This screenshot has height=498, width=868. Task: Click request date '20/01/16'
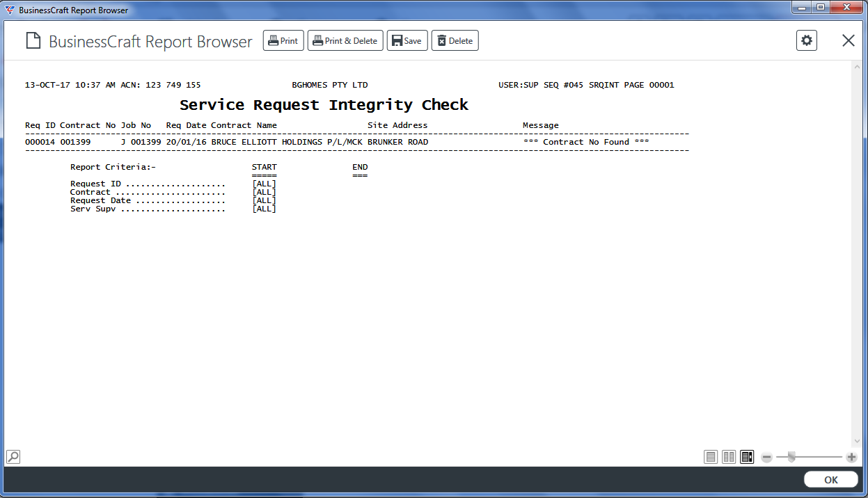tap(187, 142)
